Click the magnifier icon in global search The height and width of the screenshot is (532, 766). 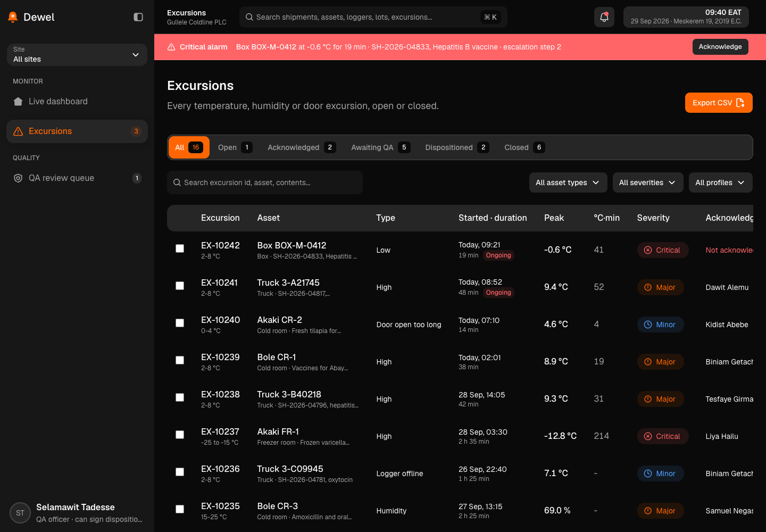pyautogui.click(x=249, y=17)
